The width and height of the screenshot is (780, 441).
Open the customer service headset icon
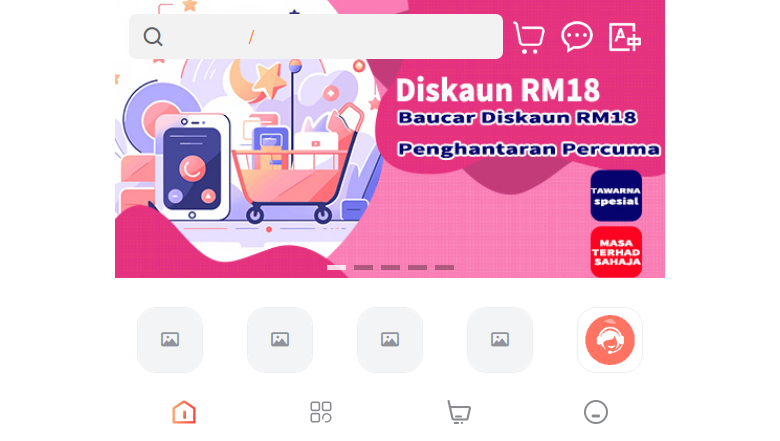pyautogui.click(x=610, y=340)
